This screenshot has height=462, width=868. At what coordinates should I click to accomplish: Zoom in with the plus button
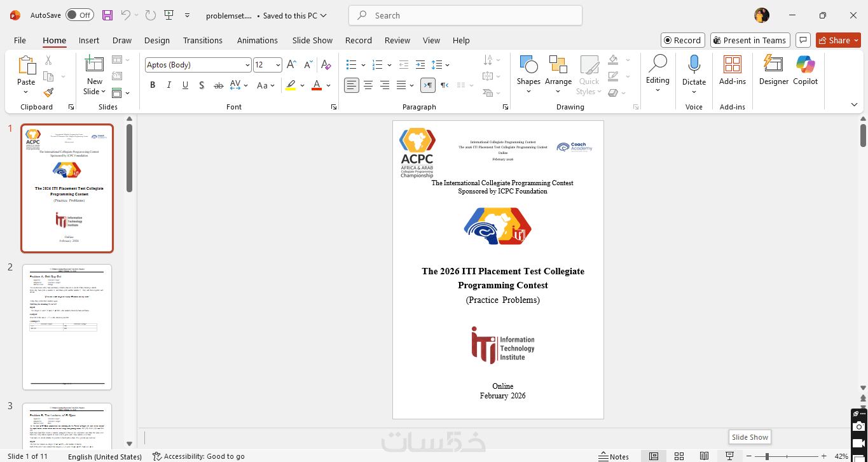click(824, 456)
